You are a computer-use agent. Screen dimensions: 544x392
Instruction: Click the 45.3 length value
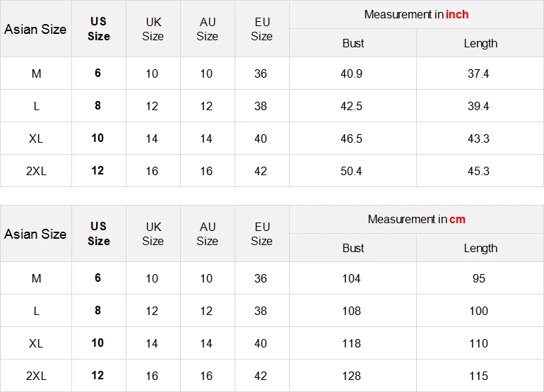tap(479, 171)
